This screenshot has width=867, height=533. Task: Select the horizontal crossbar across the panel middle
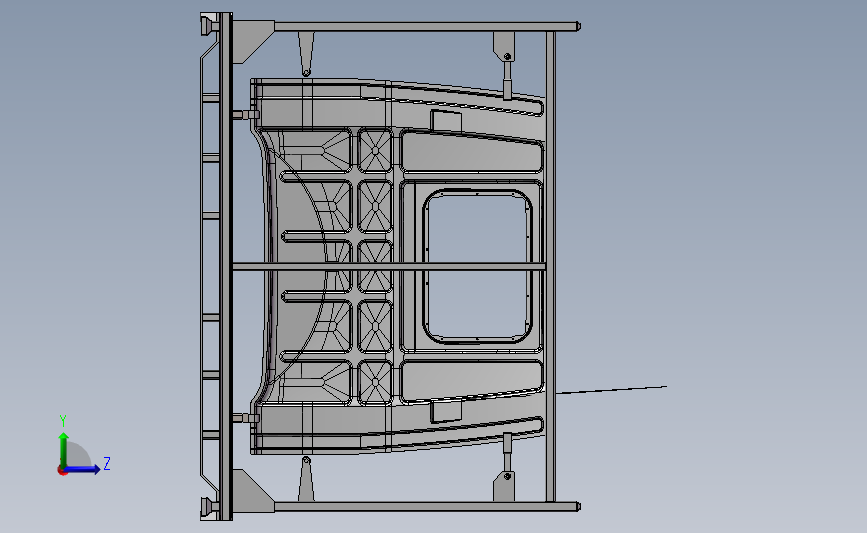389,267
